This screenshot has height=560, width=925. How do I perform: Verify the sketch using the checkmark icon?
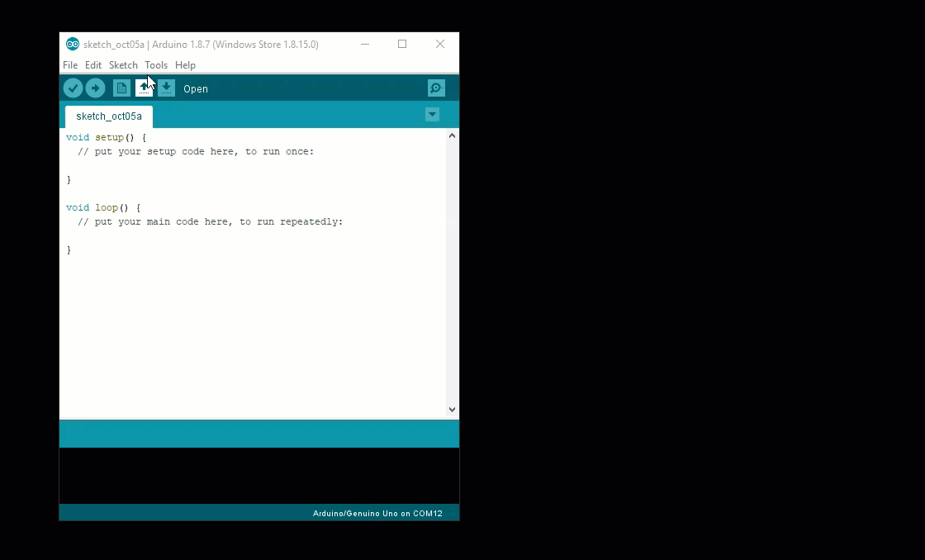pyautogui.click(x=73, y=88)
